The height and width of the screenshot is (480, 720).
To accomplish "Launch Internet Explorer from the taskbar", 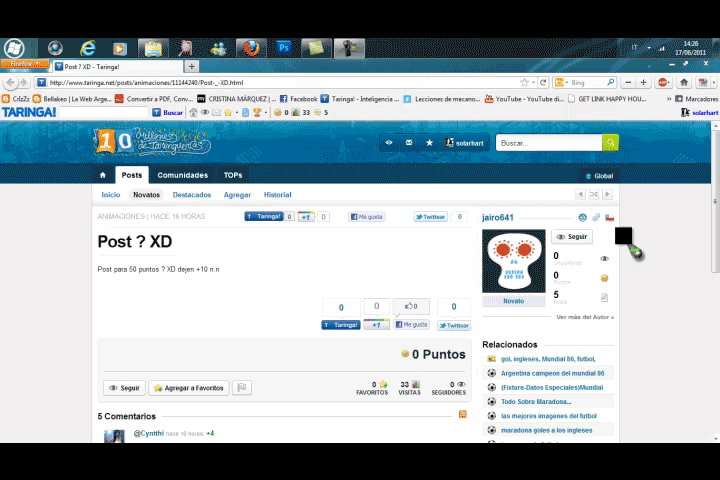I will click(x=87, y=48).
